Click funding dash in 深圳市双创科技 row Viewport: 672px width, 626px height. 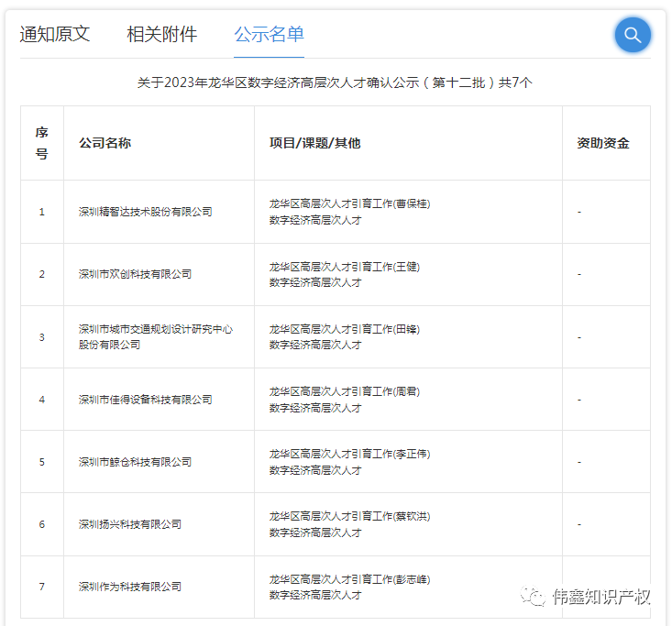(x=579, y=274)
